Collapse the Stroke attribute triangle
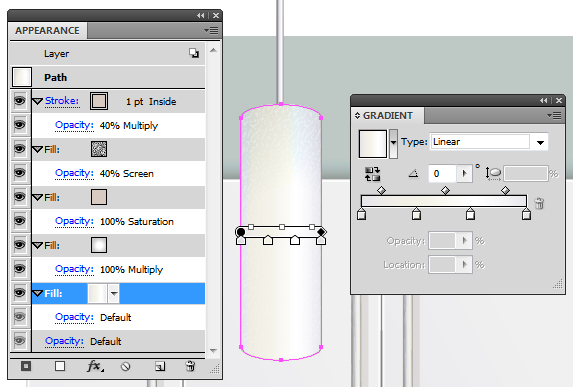 38,101
